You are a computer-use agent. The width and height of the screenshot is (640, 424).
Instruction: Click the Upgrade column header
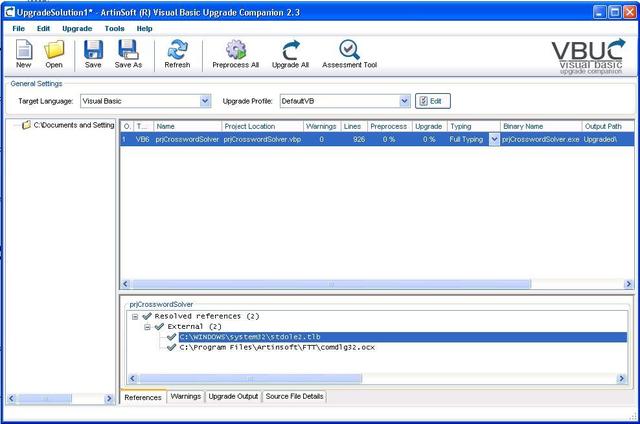tap(430, 127)
